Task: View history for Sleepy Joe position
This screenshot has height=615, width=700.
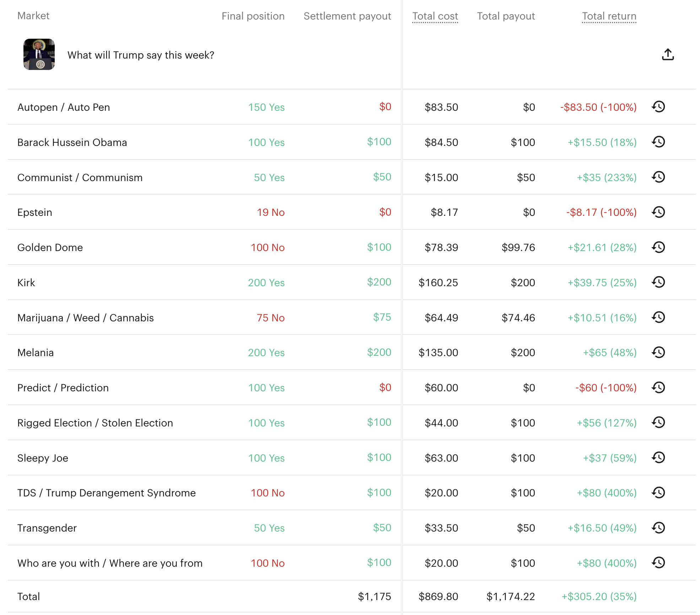Action: pos(659,458)
